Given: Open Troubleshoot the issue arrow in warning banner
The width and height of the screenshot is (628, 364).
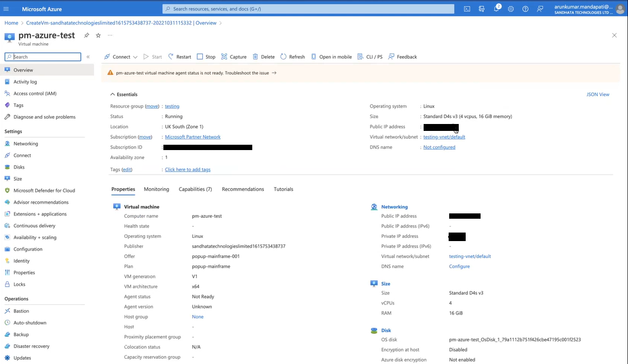Looking at the screenshot, I should [x=274, y=73].
